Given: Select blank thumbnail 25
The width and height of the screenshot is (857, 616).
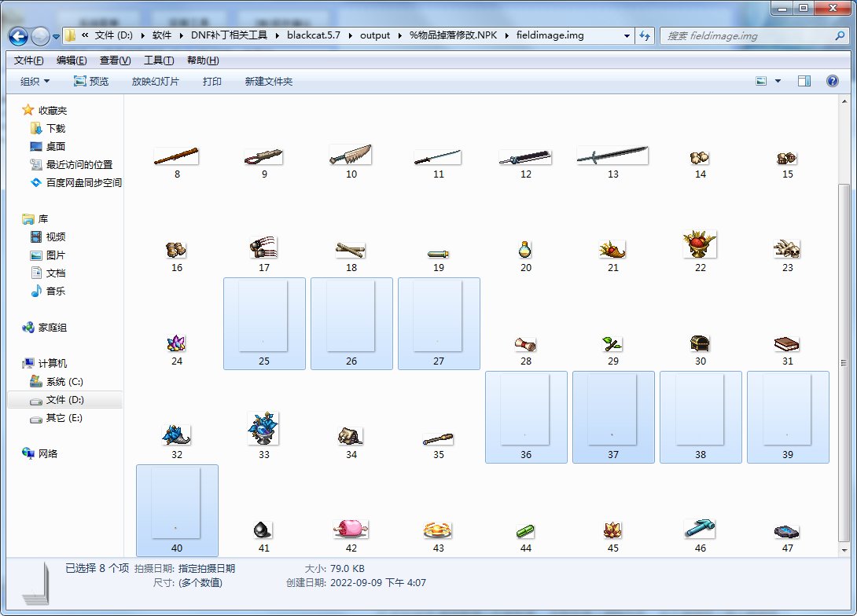Looking at the screenshot, I should pos(264,324).
